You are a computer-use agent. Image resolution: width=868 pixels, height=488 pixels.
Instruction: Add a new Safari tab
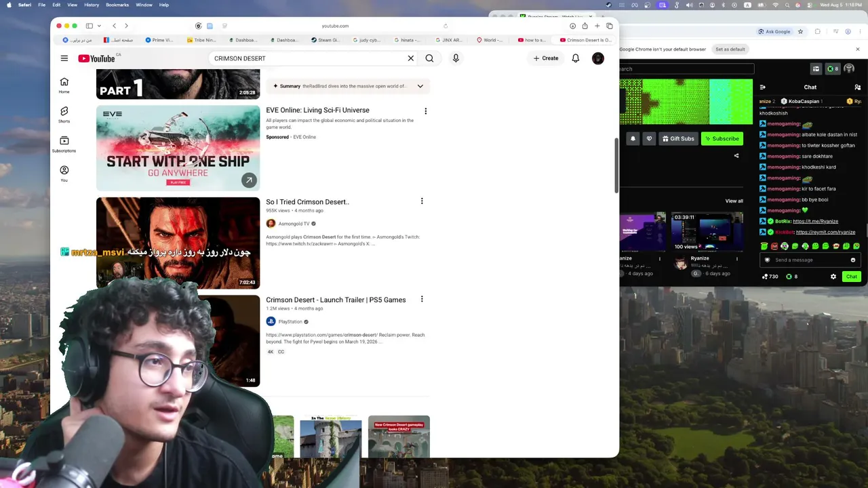click(597, 26)
